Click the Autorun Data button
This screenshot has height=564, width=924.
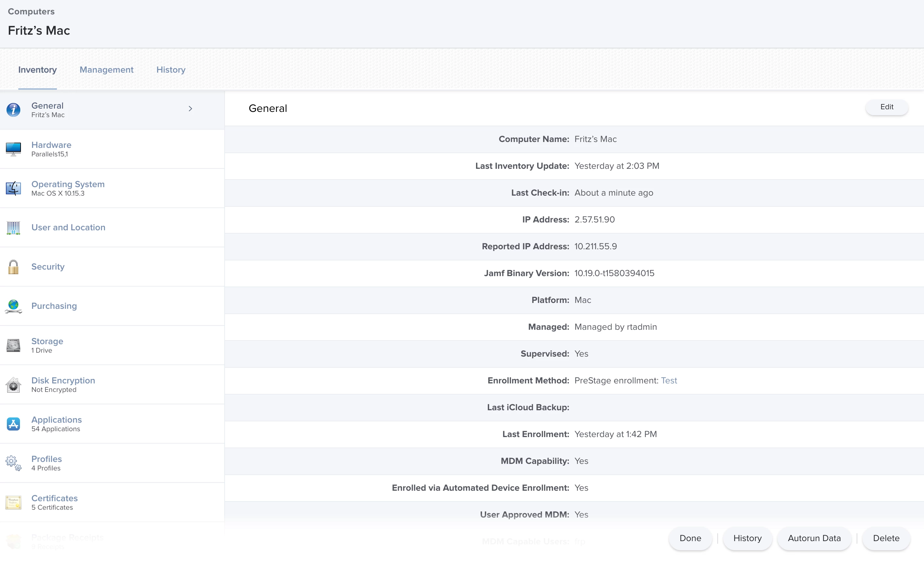coord(814,538)
